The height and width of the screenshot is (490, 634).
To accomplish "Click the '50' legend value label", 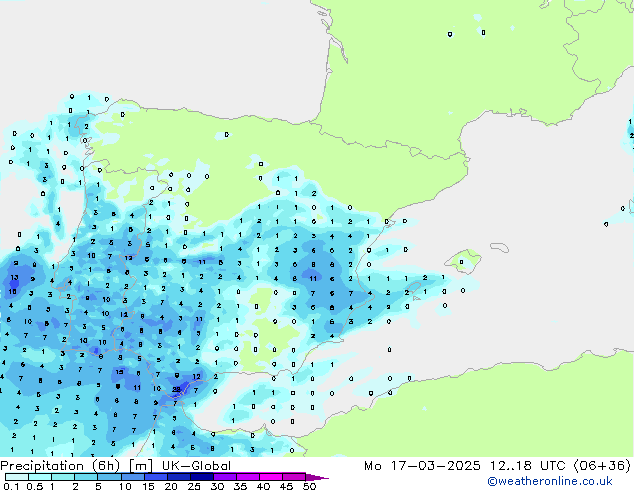I will (309, 486).
